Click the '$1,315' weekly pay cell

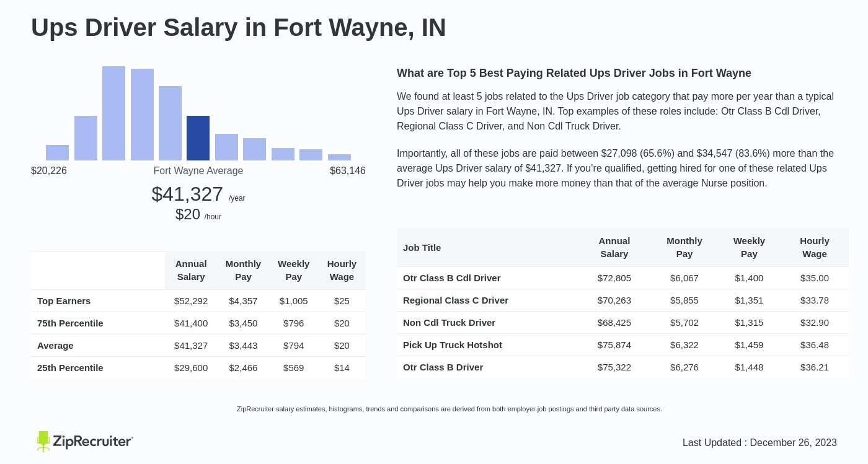coord(749,322)
